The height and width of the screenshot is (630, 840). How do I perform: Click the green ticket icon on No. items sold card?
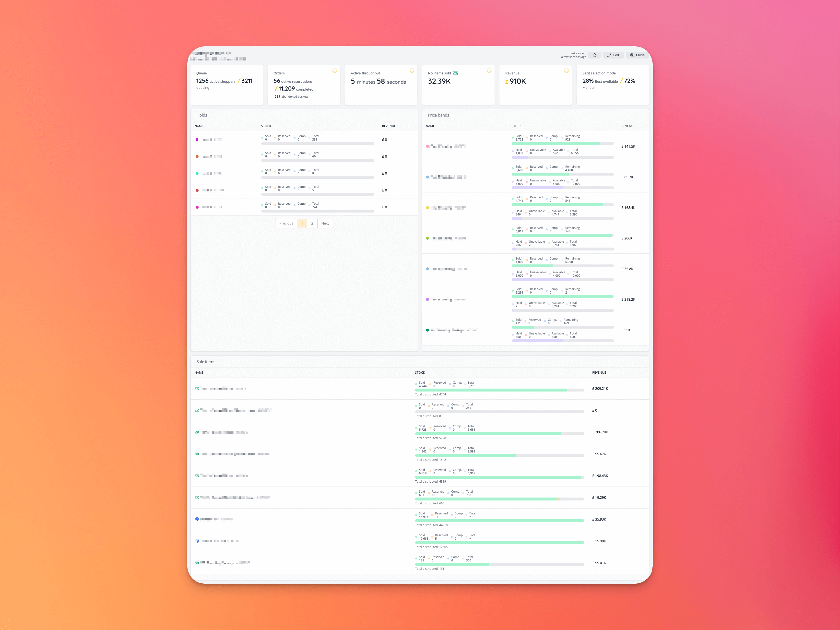pyautogui.click(x=456, y=73)
